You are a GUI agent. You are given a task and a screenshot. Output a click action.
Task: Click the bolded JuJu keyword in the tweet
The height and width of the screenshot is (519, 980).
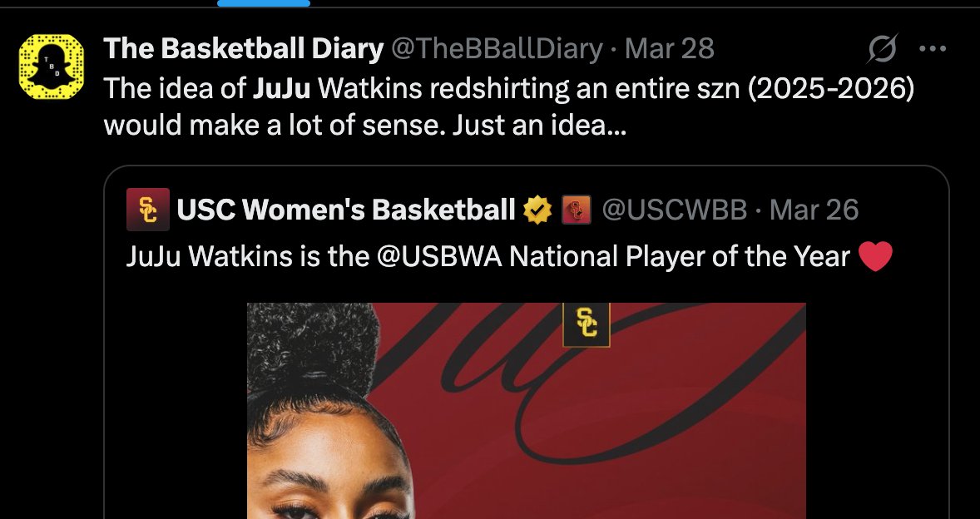click(281, 89)
